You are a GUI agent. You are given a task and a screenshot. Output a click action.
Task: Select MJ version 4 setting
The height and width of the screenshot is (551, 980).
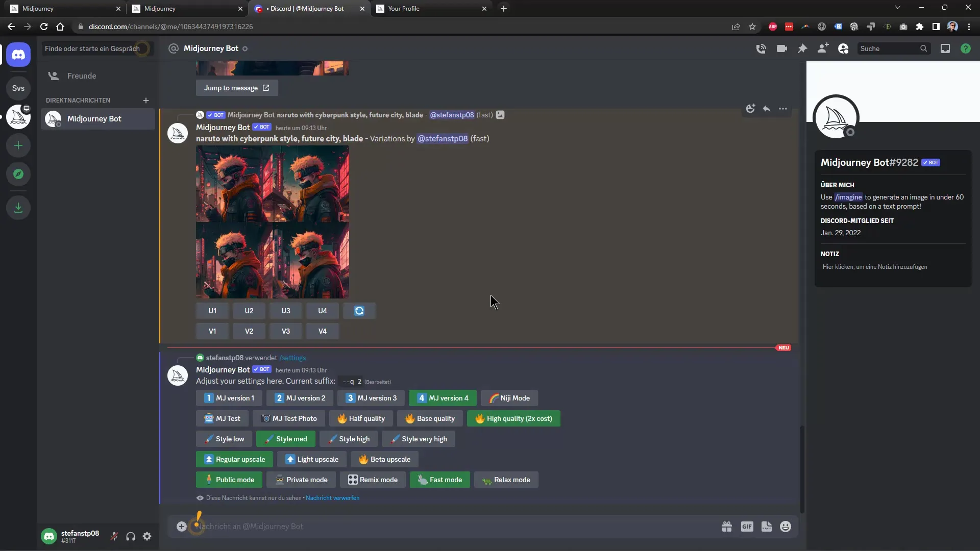[x=443, y=397]
